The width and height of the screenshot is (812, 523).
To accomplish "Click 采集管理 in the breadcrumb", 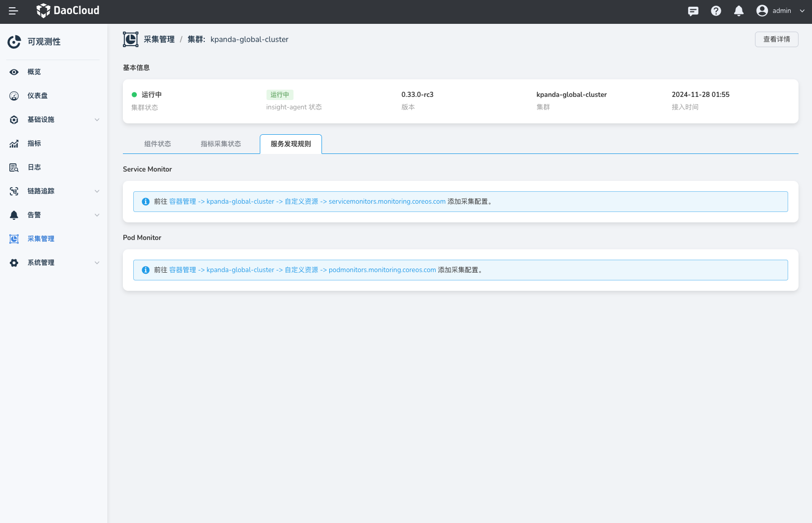I will (159, 39).
